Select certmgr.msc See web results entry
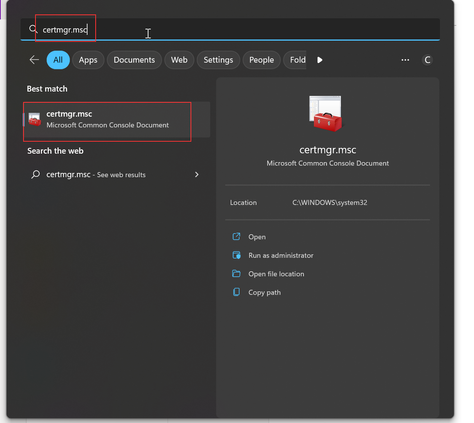Screen dimensions: 474x423 pyautogui.click(x=116, y=175)
